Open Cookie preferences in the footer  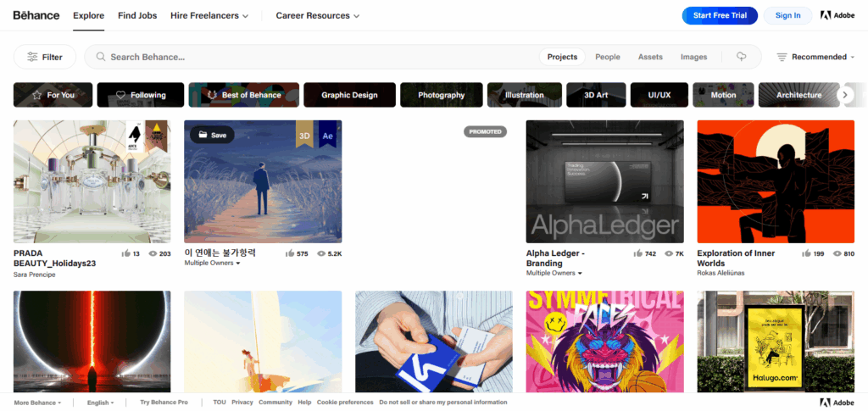345,403
